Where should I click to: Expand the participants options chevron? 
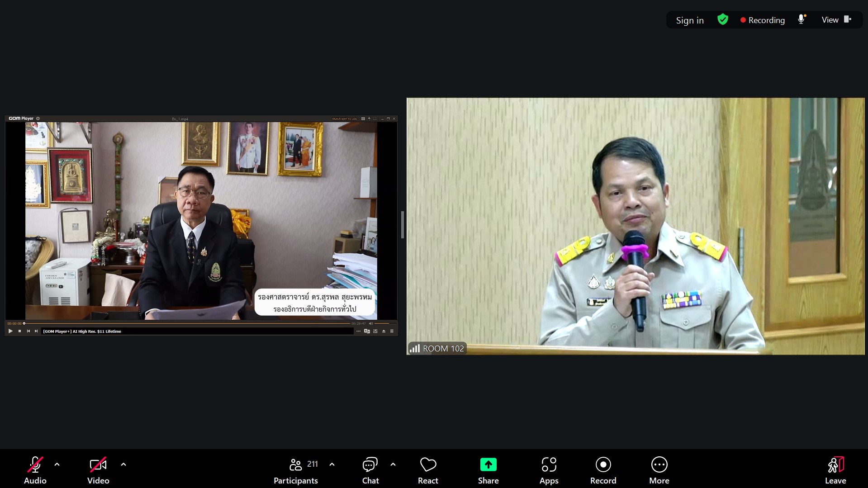coord(332,464)
